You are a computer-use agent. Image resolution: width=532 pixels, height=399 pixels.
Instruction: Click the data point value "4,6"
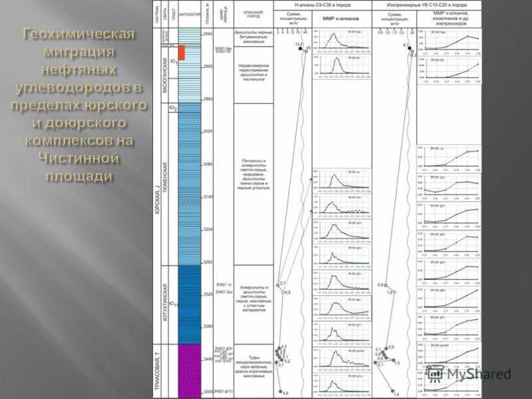tap(286, 393)
